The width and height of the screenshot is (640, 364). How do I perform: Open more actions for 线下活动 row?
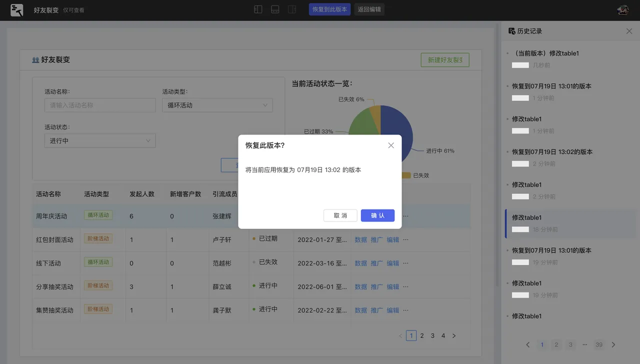tap(405, 263)
